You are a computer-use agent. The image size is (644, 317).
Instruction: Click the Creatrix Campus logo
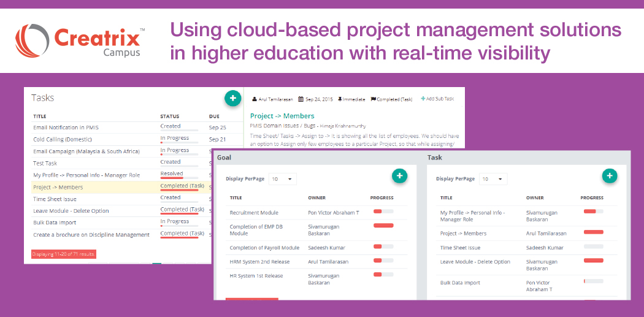click(x=80, y=41)
